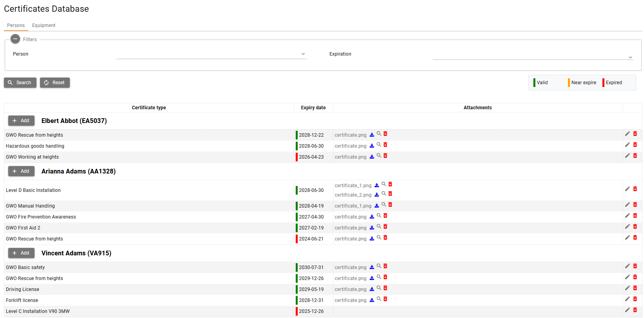Viewport: 644px width, 318px height.
Task: Download attachment of GWO Basic safety
Action: (372, 267)
